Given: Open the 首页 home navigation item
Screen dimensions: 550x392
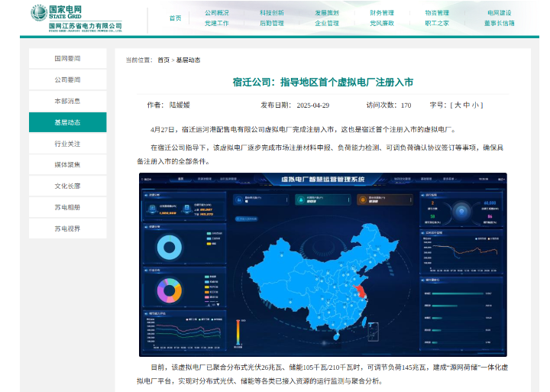Looking at the screenshot, I should pos(175,18).
